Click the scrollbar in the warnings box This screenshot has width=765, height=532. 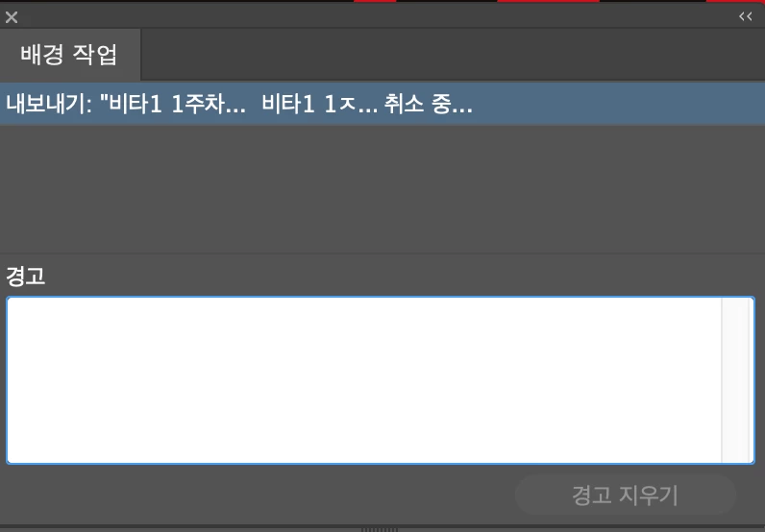click(738, 380)
